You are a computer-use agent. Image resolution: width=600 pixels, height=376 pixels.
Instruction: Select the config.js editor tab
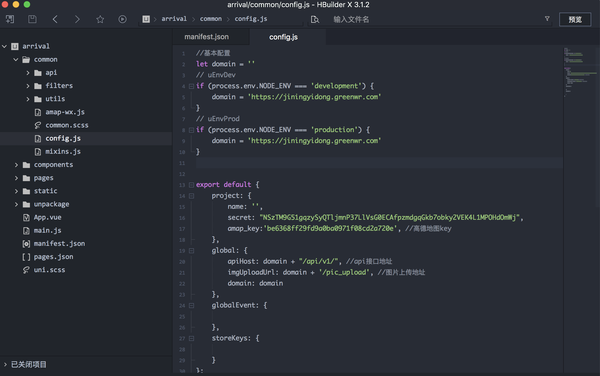pos(284,37)
